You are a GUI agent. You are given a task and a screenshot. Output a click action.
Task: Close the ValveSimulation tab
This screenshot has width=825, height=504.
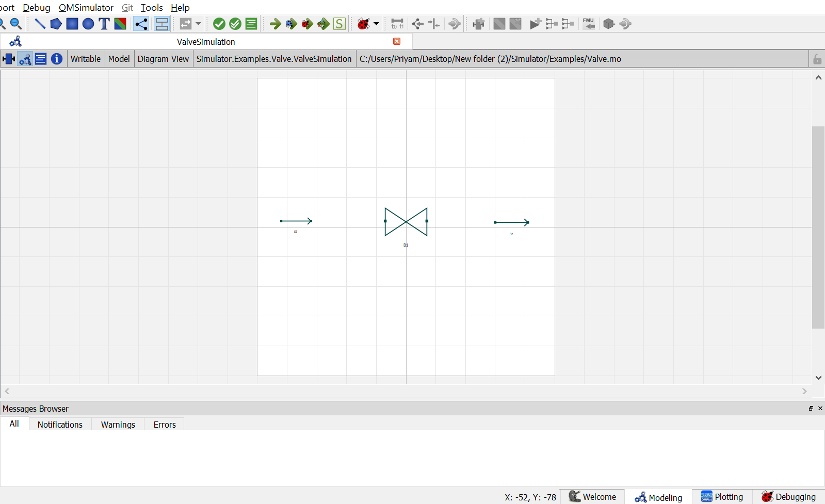[x=397, y=41]
